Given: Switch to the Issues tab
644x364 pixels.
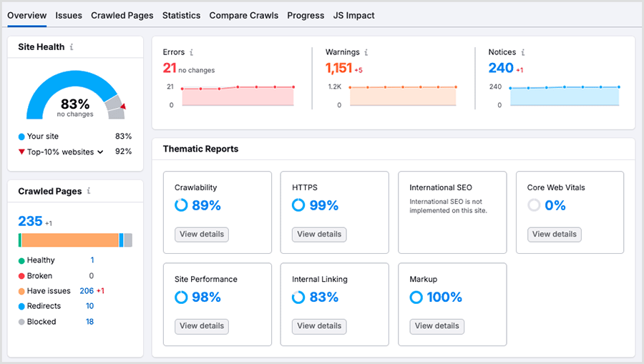Looking at the screenshot, I should pyautogui.click(x=69, y=16).
